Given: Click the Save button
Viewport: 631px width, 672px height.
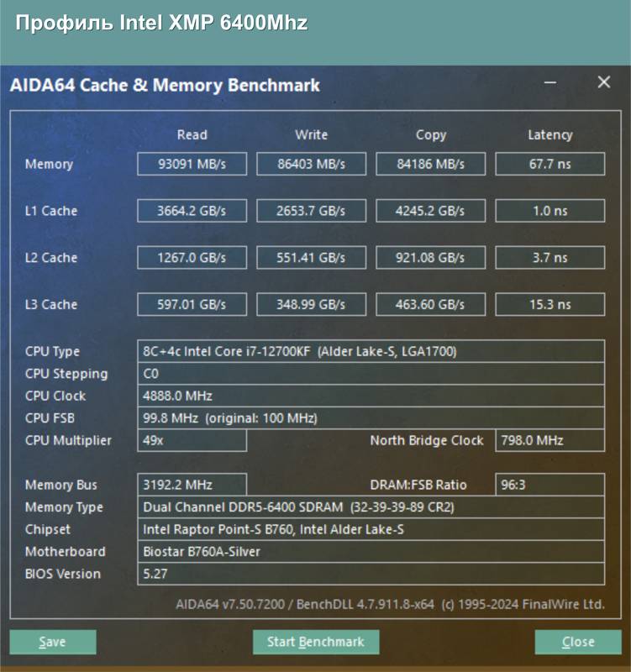Looking at the screenshot, I should (x=53, y=642).
